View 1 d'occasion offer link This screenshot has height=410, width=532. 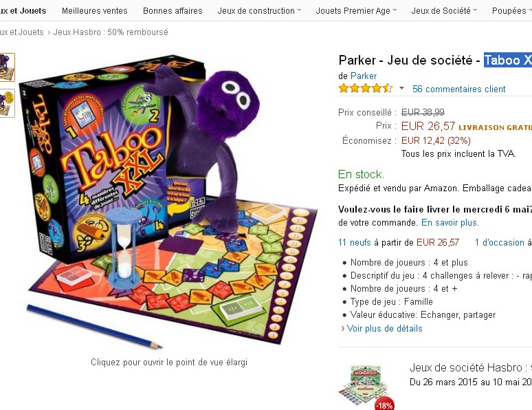coord(500,242)
